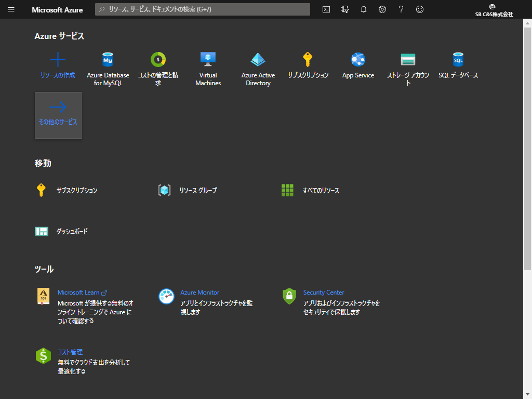Viewport: 532px width, 399px height.
Task: Click the 'リソースの作成' label link
Action: 58,75
